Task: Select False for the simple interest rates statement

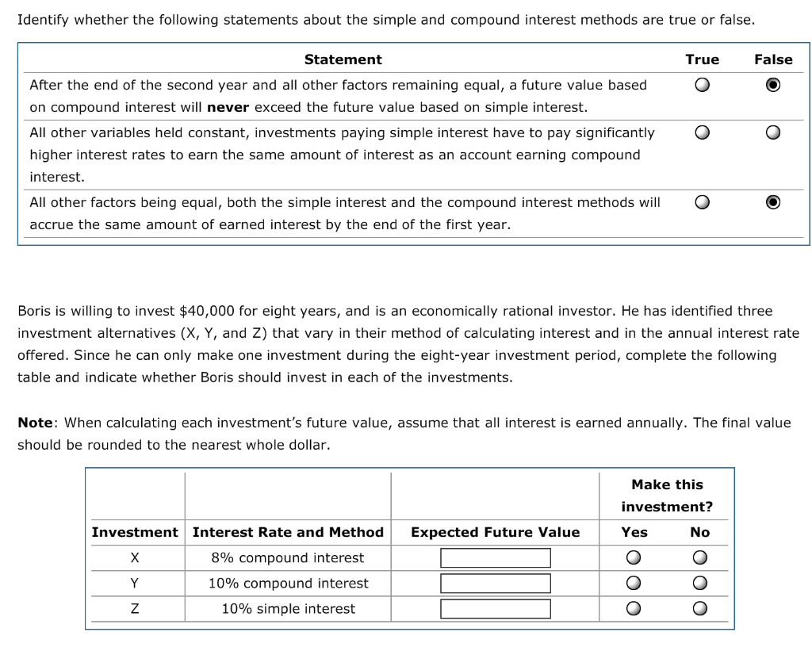Action: 772,132
